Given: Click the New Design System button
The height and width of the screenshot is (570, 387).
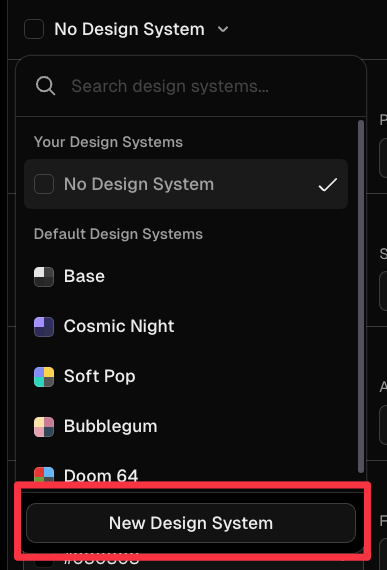Looking at the screenshot, I should 191,523.
